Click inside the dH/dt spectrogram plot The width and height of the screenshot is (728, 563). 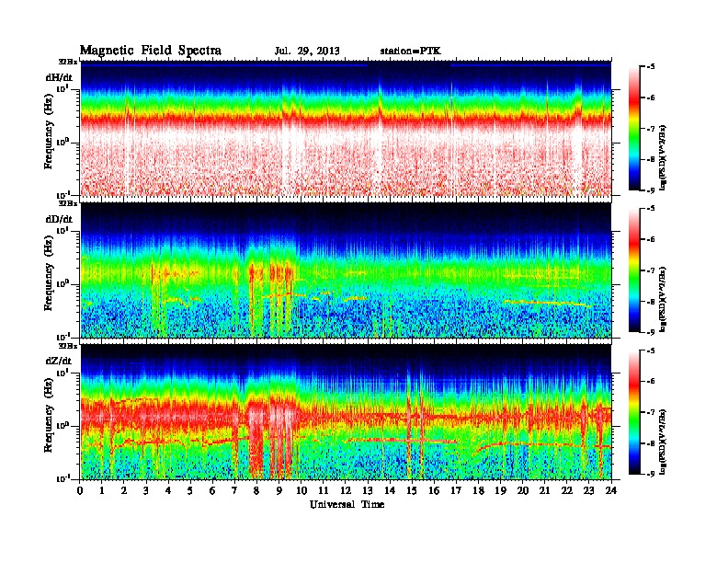[346, 128]
